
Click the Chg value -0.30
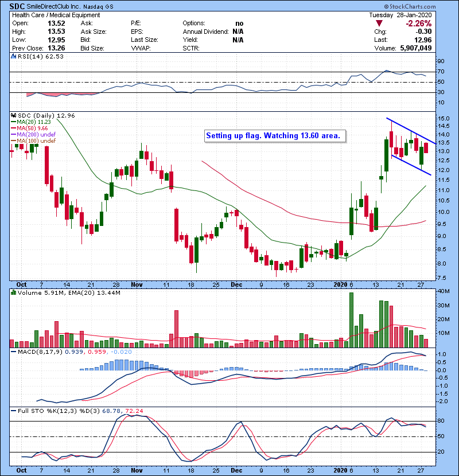423,32
